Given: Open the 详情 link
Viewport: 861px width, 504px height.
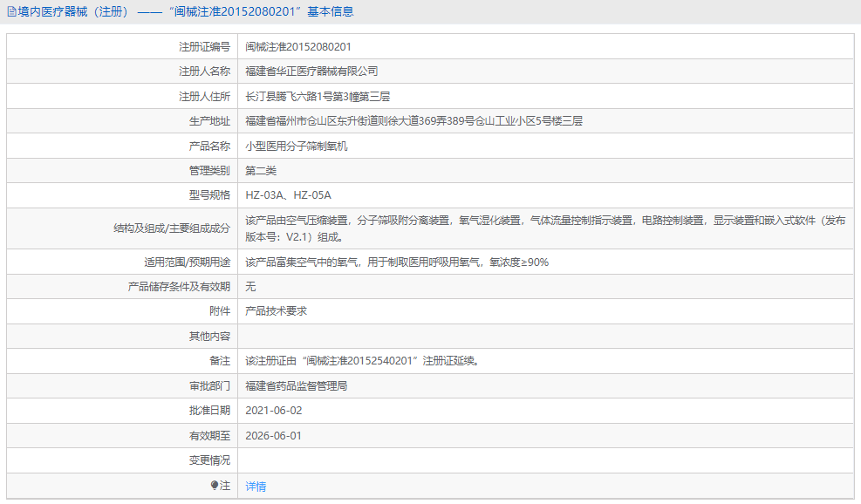Looking at the screenshot, I should pyautogui.click(x=256, y=486).
